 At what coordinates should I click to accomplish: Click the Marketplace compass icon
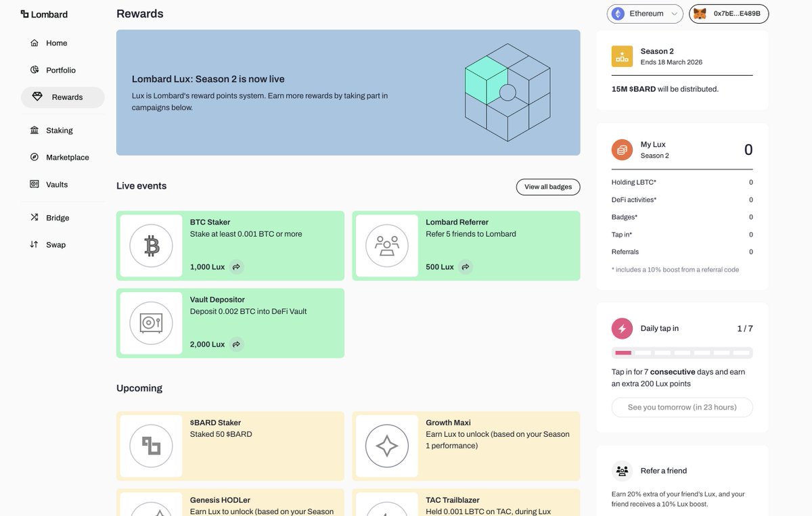[35, 157]
